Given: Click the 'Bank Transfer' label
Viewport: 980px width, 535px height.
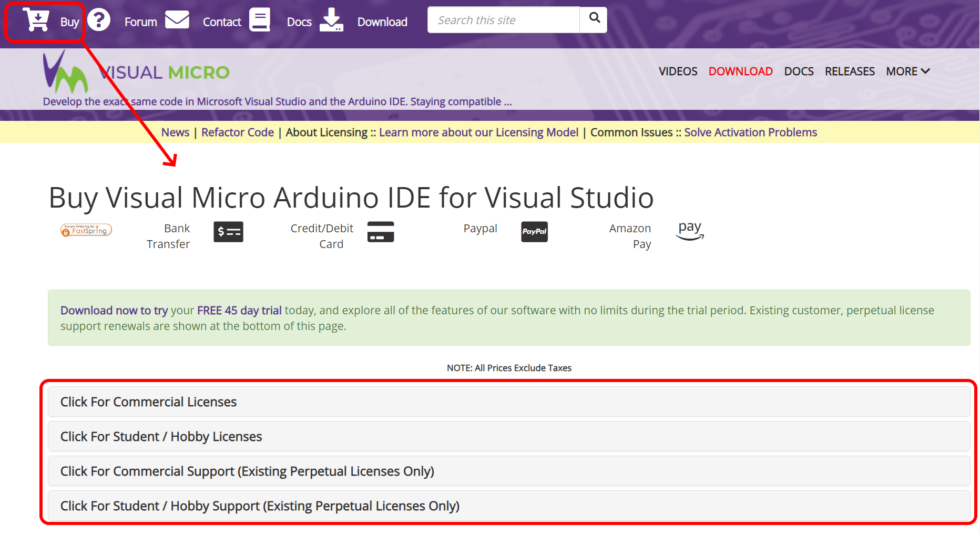Looking at the screenshot, I should 168,236.
